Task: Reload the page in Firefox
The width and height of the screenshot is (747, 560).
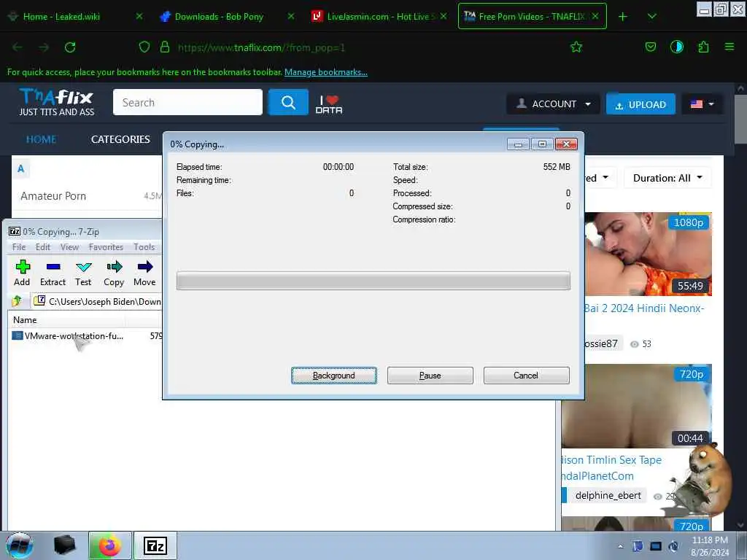Action: click(x=70, y=47)
